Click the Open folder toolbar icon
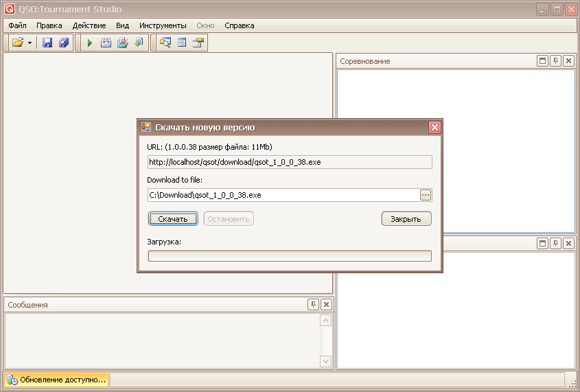This screenshot has width=580, height=392. 17,43
